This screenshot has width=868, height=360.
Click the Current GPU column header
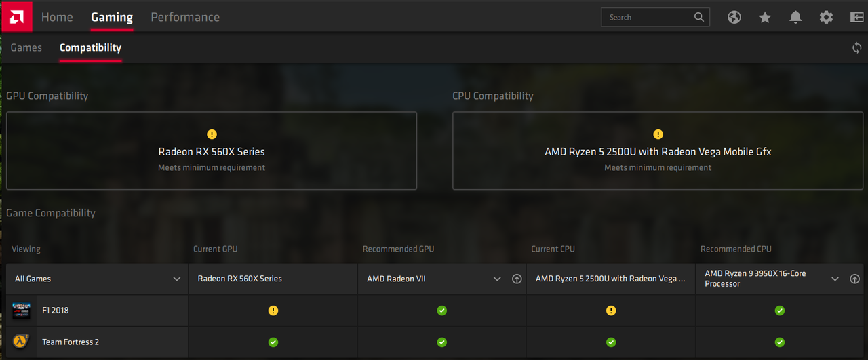(x=216, y=249)
